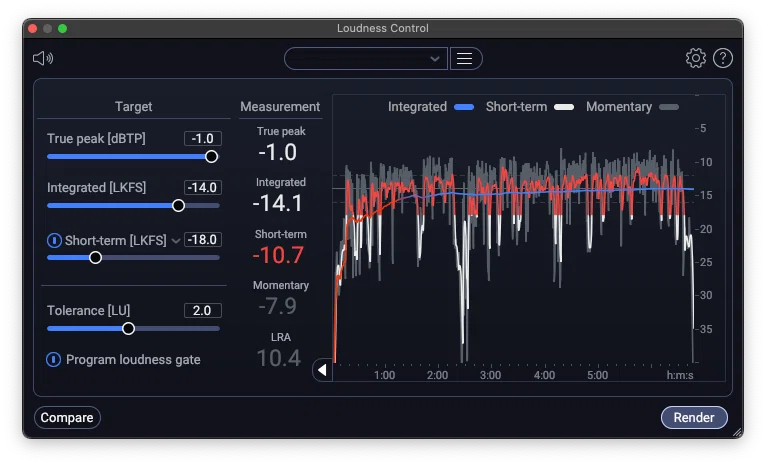Click the measured Integrated -14.1 reading

278,203
